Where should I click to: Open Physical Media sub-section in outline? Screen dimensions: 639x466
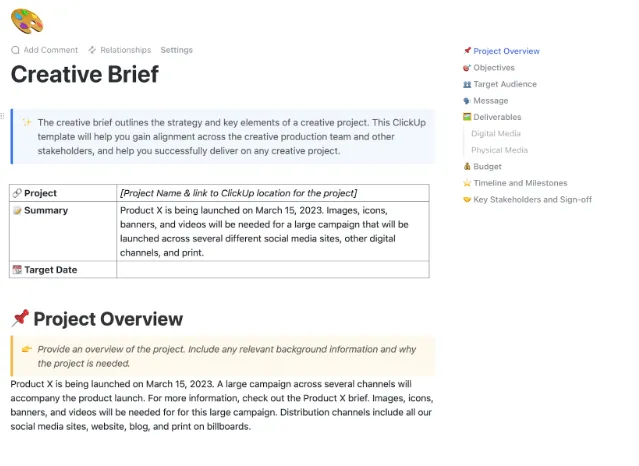(499, 150)
